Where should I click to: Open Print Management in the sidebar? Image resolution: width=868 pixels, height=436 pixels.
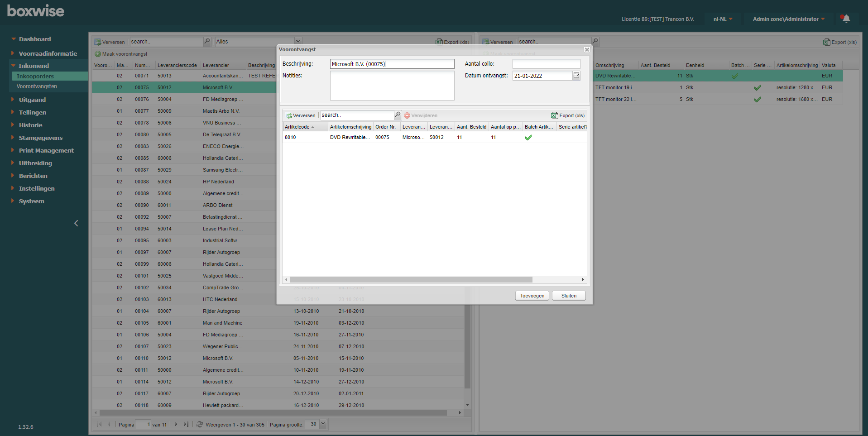click(x=46, y=150)
